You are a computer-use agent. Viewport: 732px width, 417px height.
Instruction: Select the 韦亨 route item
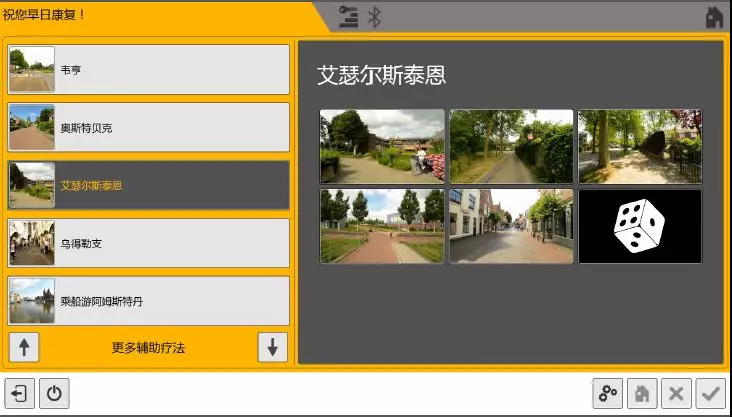click(148, 70)
